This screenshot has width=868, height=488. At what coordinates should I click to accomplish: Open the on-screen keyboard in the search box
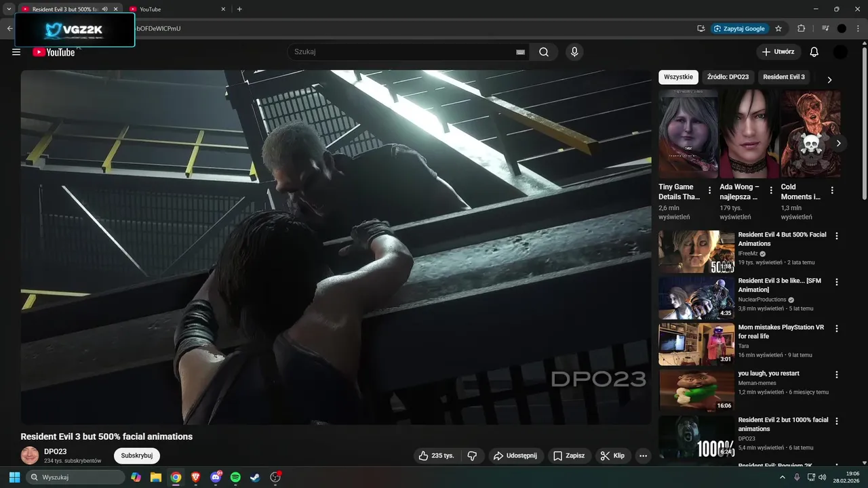520,52
